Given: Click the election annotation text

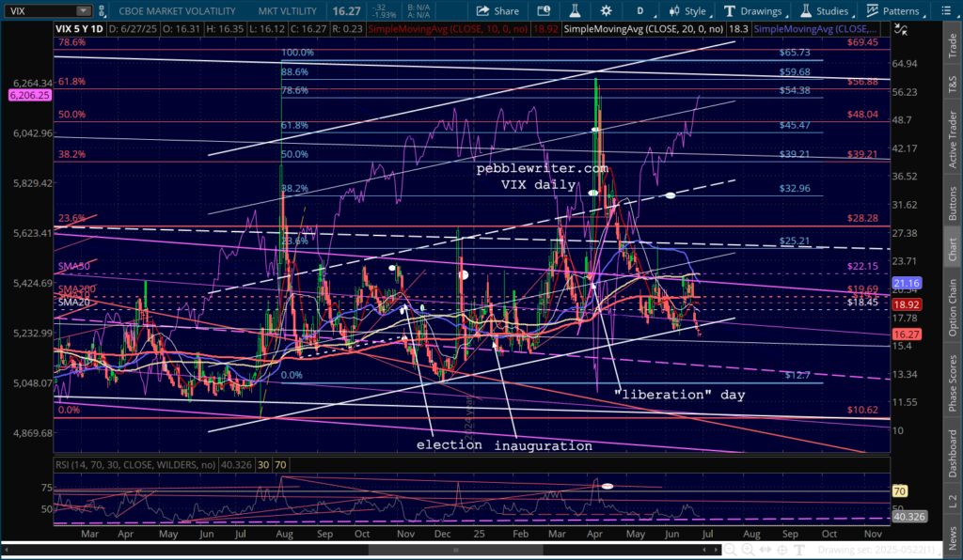Looking at the screenshot, I should (x=449, y=444).
